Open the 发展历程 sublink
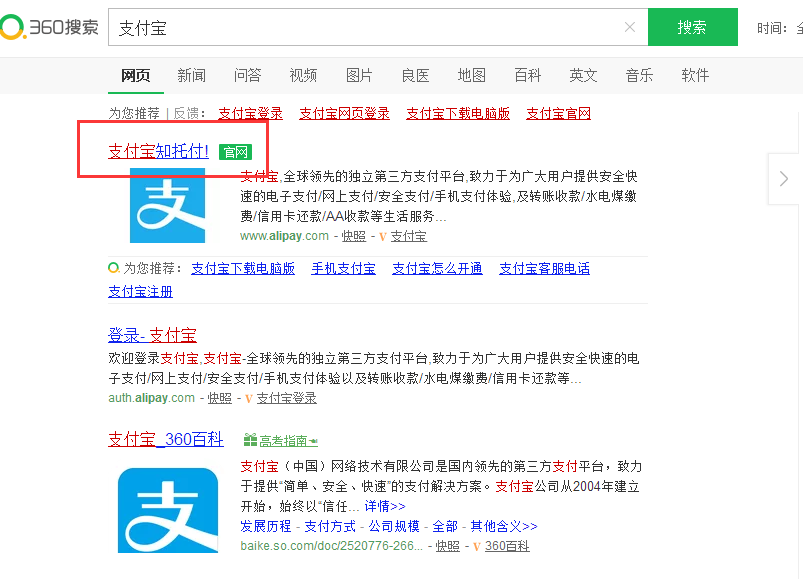Screen dimensions: 803x579 (265, 526)
